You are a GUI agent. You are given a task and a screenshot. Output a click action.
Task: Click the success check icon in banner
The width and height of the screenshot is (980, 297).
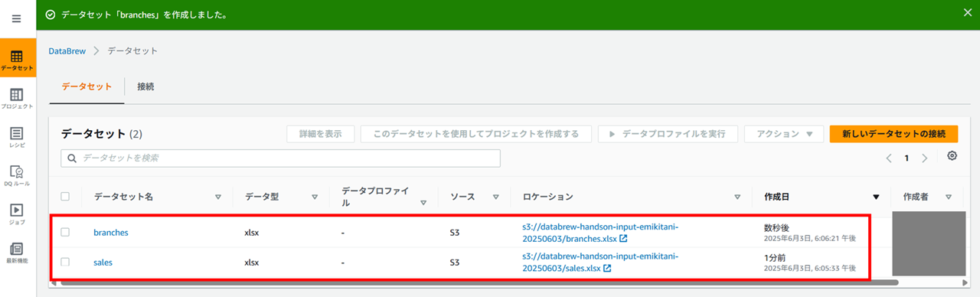coord(51,15)
